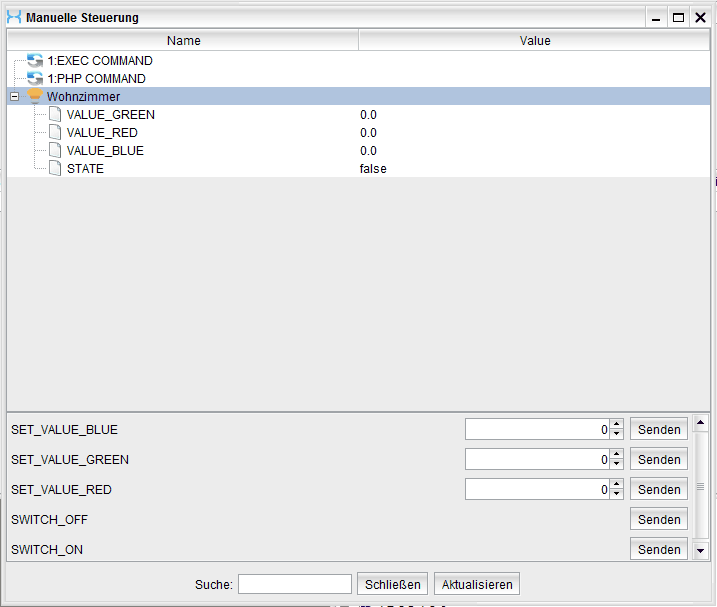Increase the SET_VALUE_BLUE spinner value
The image size is (717, 607).
617,425
